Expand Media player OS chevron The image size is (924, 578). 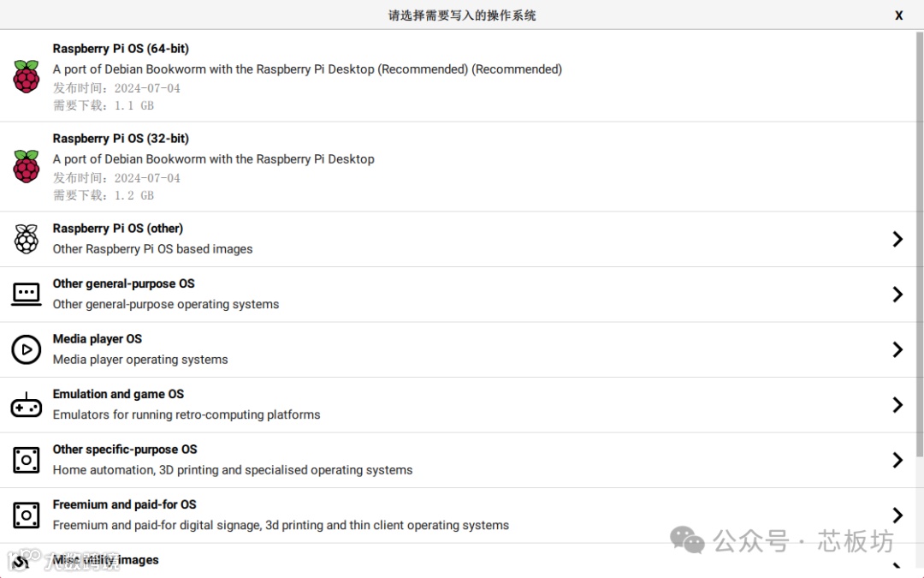click(897, 349)
